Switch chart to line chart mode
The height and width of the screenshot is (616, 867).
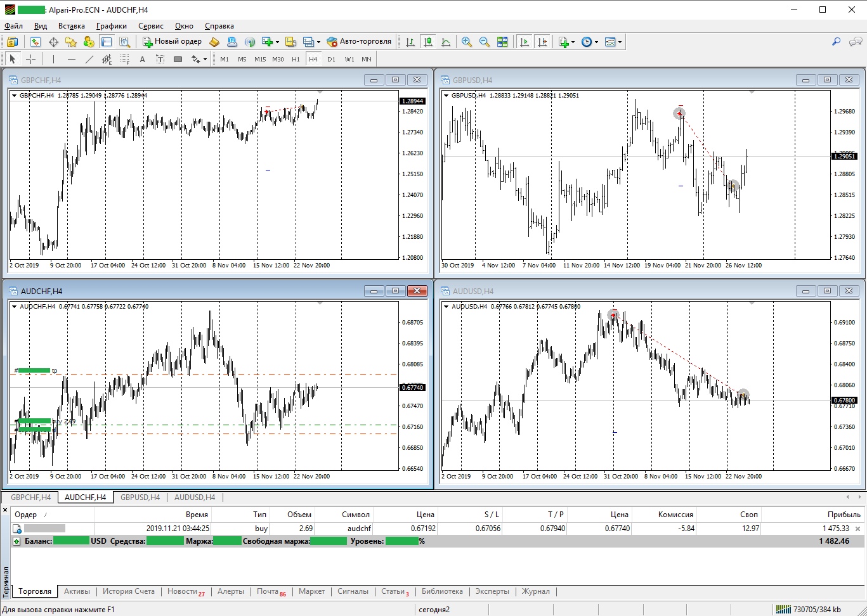(446, 42)
